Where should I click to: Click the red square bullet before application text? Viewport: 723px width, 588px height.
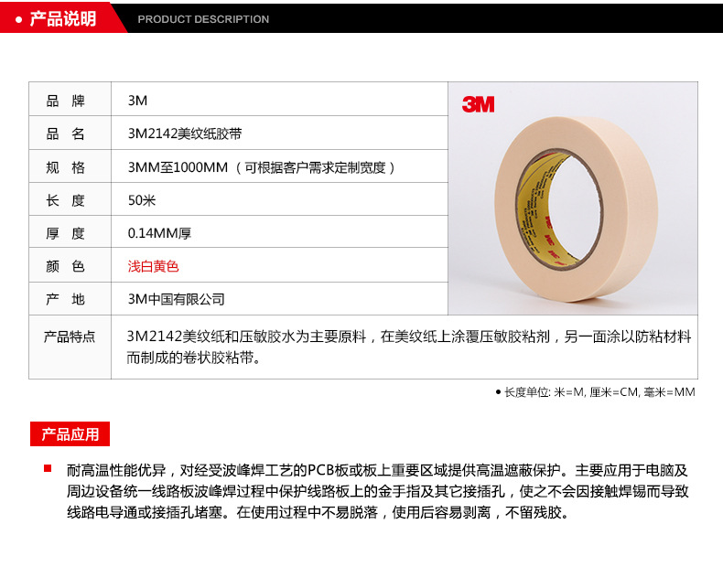tap(48, 469)
